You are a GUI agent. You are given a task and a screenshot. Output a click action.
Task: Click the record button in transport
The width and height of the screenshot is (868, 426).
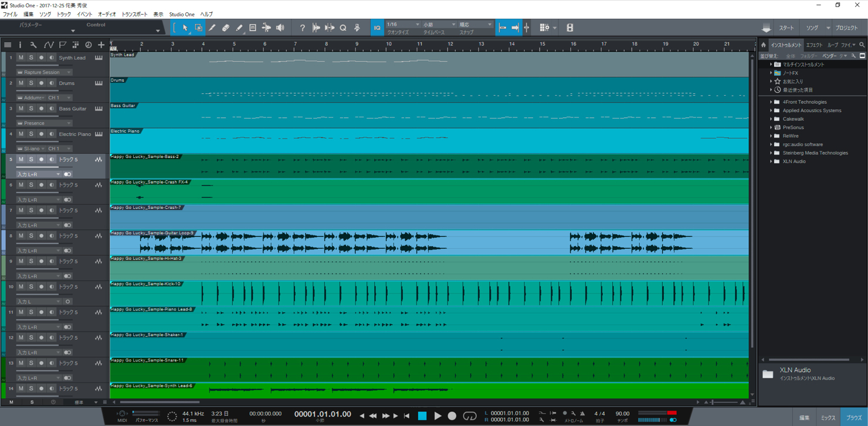[x=452, y=415]
